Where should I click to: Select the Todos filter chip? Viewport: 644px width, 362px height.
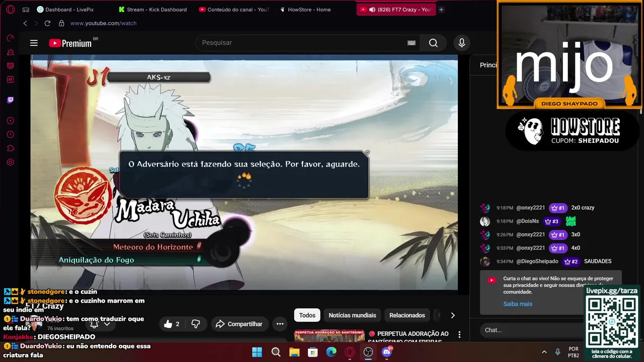click(307, 315)
